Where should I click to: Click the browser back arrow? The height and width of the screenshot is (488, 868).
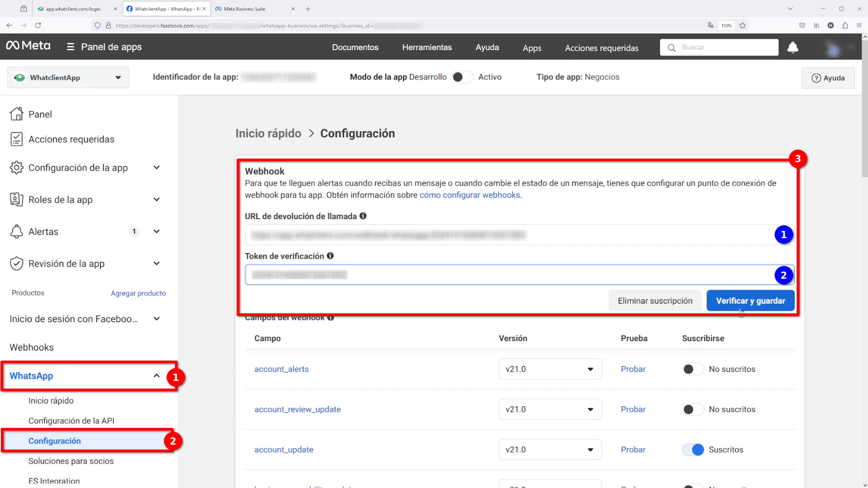pos(9,25)
